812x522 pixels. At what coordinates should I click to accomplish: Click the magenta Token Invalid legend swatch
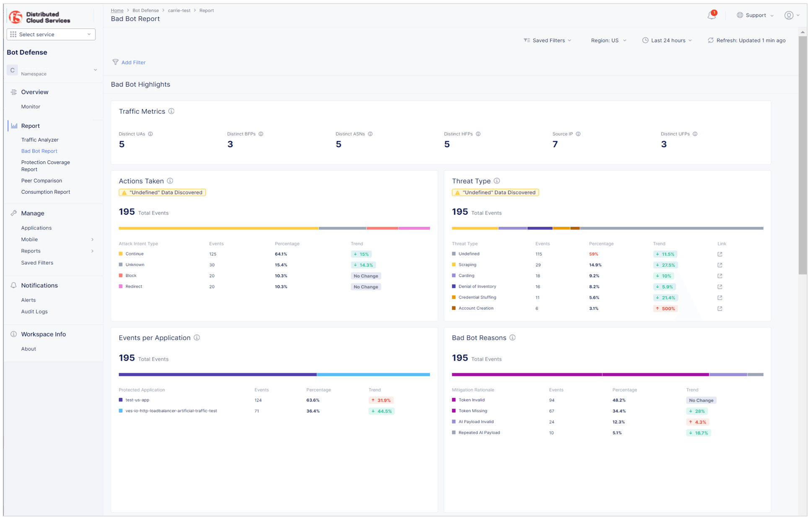pyautogui.click(x=454, y=400)
